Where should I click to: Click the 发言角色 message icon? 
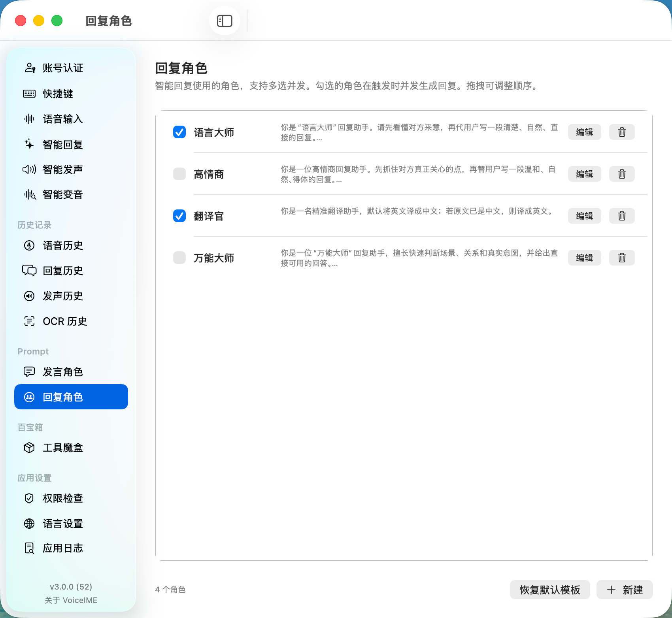29,372
